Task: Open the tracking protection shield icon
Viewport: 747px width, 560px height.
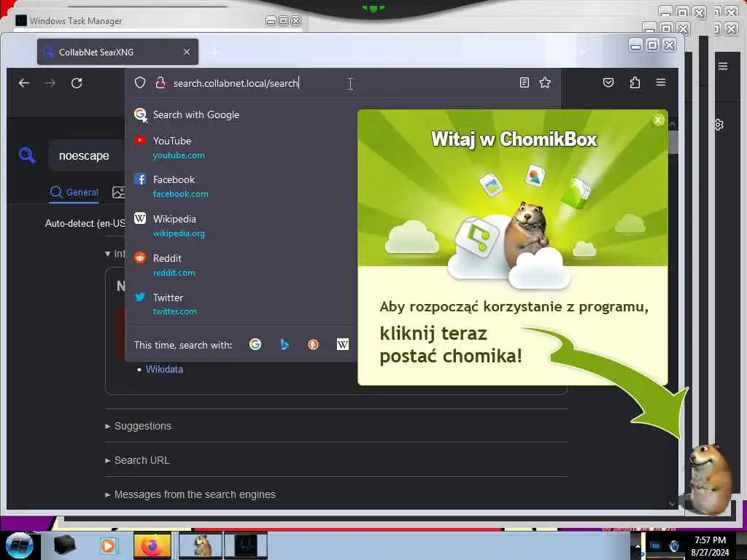Action: [139, 82]
